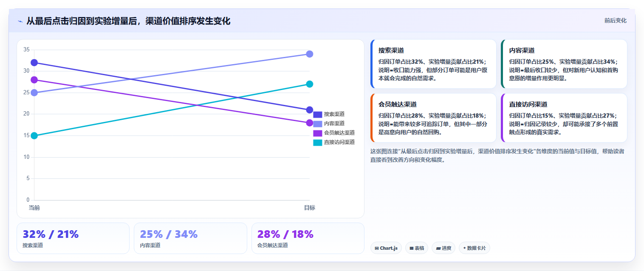
Task: Click the 搜索渠道 legend label
Action: click(334, 114)
